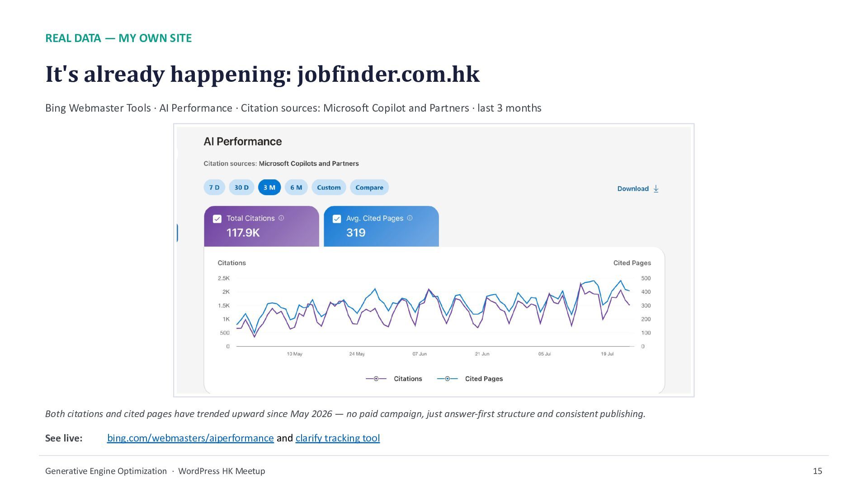The image size is (868, 488).
Task: Uncheck the Total Citations checkbox
Action: (x=217, y=219)
